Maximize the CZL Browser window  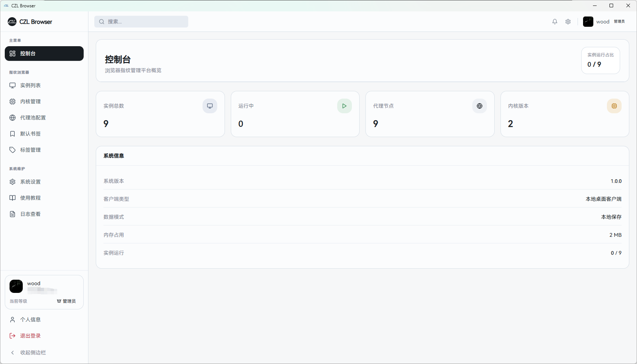point(611,5)
